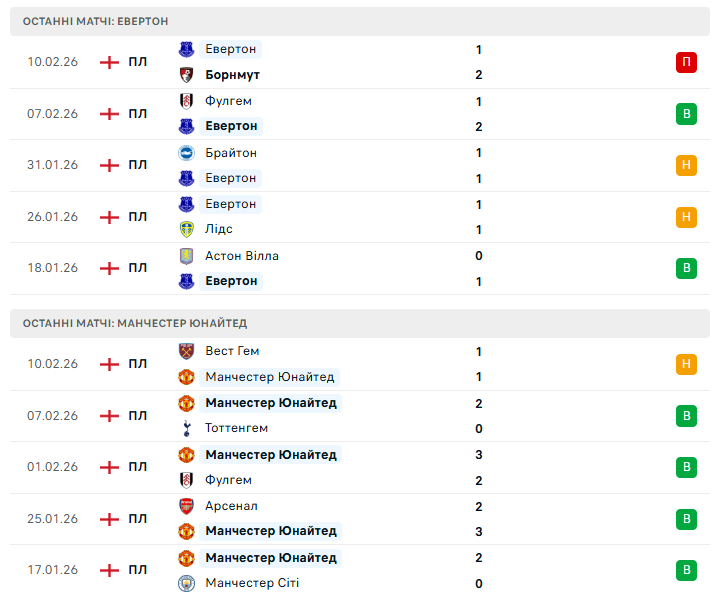Click the 26.01.26 Everton–Leeds match date

(52, 217)
